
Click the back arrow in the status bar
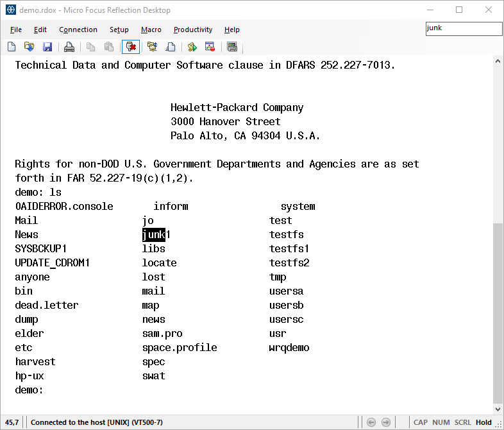click(x=371, y=422)
